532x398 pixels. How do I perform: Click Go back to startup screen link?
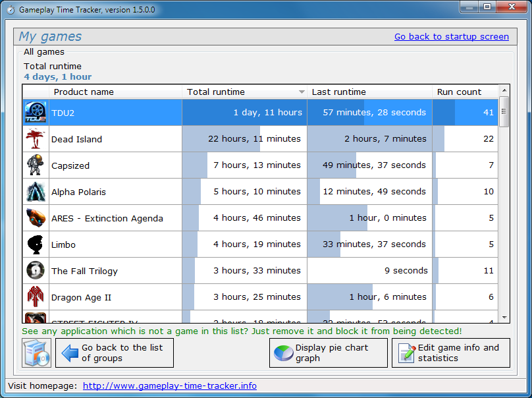point(451,37)
